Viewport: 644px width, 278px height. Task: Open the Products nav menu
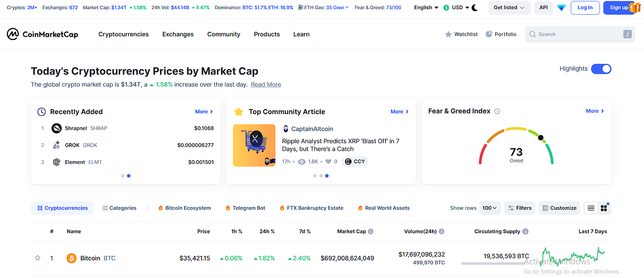(267, 34)
